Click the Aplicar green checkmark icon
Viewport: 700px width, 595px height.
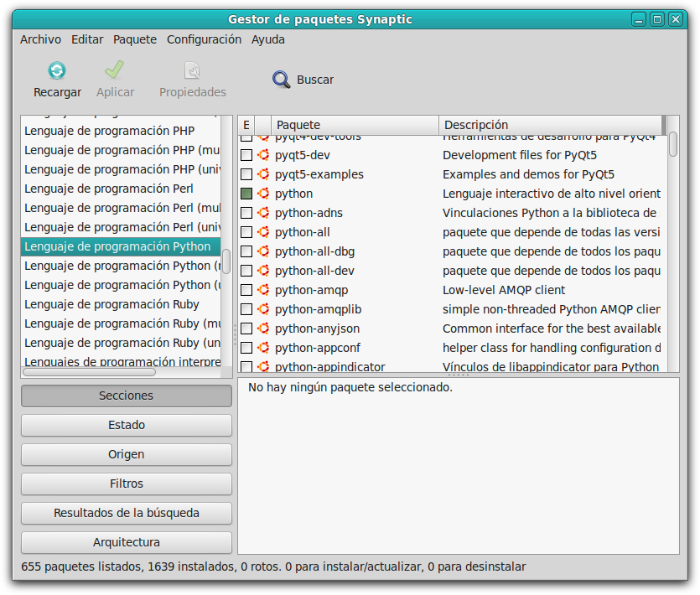tap(115, 70)
